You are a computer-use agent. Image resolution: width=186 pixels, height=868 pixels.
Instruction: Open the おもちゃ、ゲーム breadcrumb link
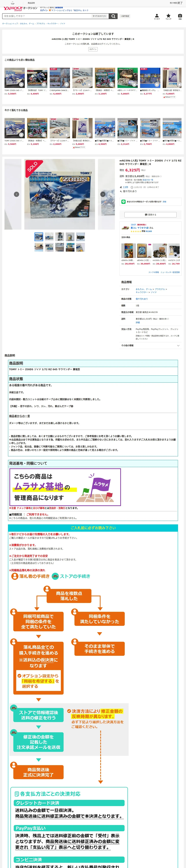(27, 24)
